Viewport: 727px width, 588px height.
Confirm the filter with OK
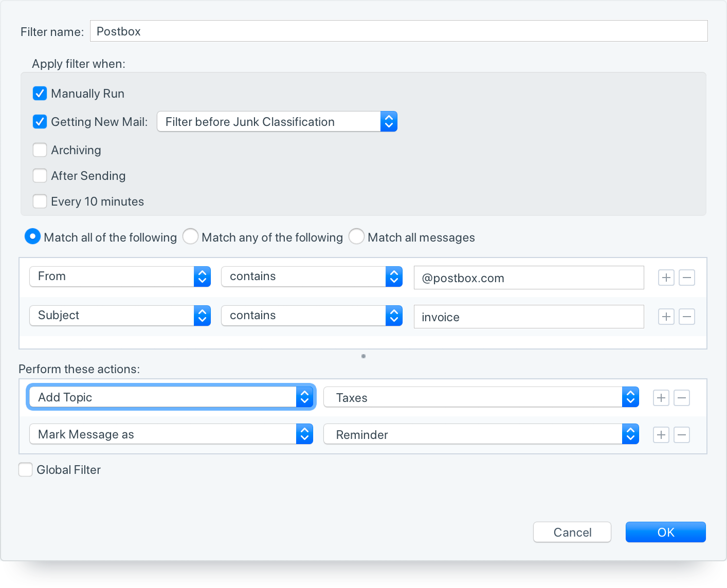point(665,532)
